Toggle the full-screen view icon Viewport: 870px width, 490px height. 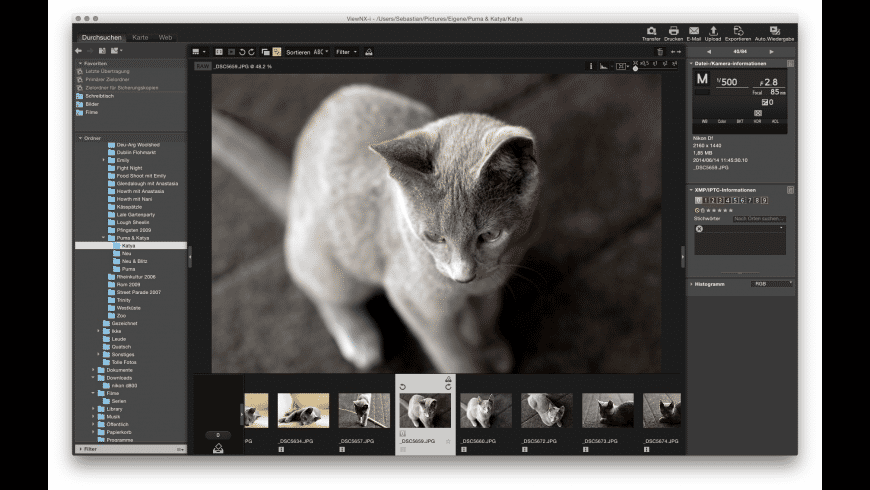coord(621,66)
